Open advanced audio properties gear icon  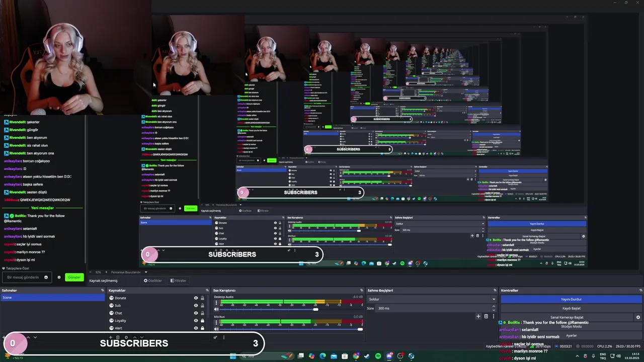[215, 337]
